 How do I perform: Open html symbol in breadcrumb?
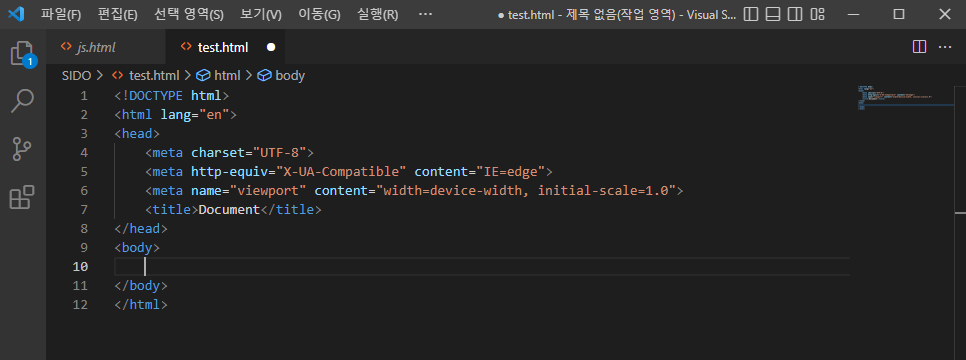pyautogui.click(x=227, y=76)
